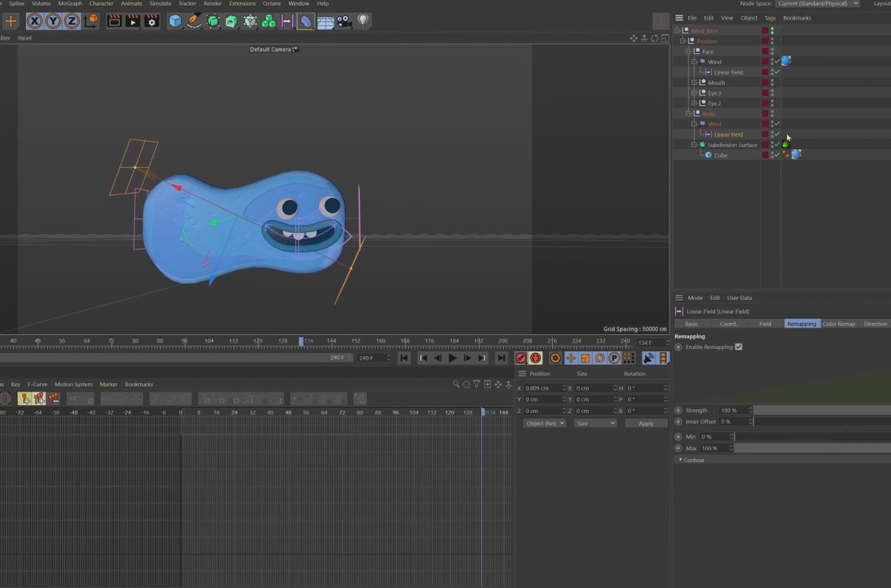Expand the Contour section
Screen dimensions: 891x588
(x=680, y=460)
